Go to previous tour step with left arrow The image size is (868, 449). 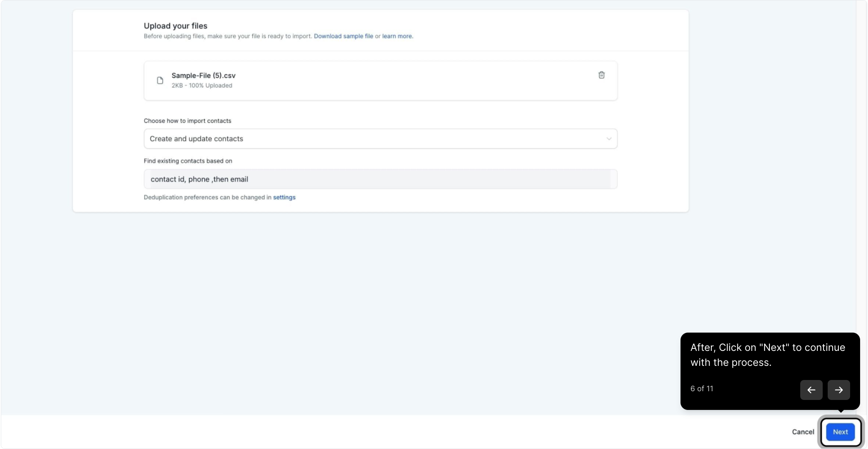point(811,390)
